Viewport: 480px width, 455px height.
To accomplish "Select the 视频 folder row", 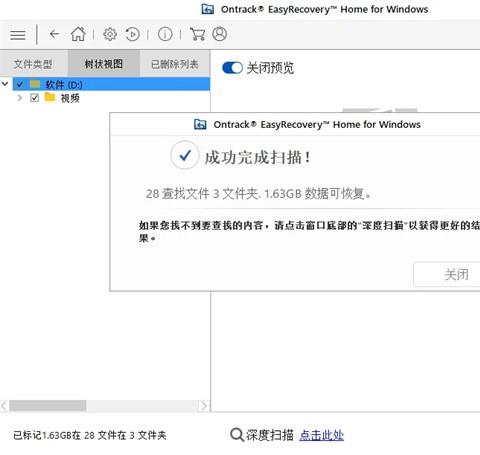I will pyautogui.click(x=111, y=98).
